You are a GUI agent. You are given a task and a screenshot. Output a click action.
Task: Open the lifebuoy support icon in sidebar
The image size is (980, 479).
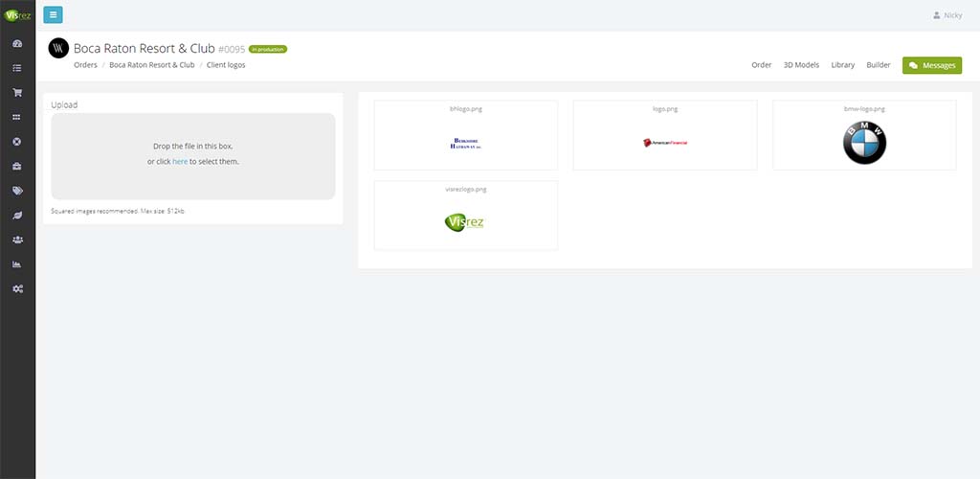pos(17,142)
